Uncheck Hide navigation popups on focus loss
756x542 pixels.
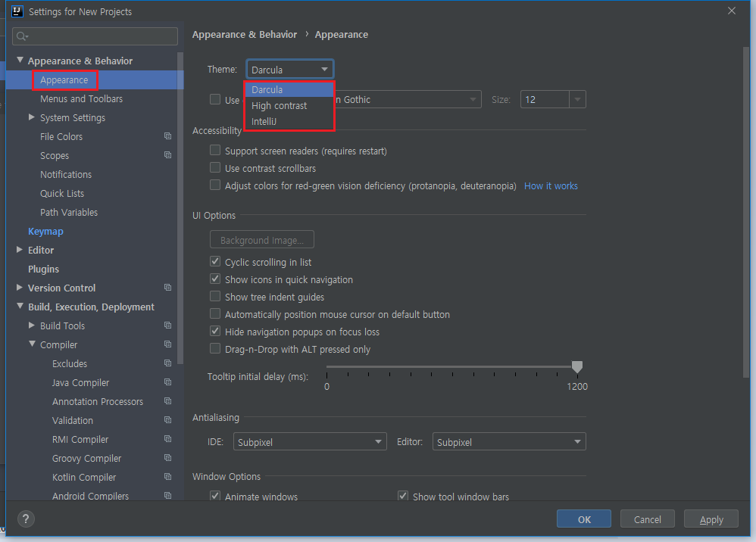point(215,331)
